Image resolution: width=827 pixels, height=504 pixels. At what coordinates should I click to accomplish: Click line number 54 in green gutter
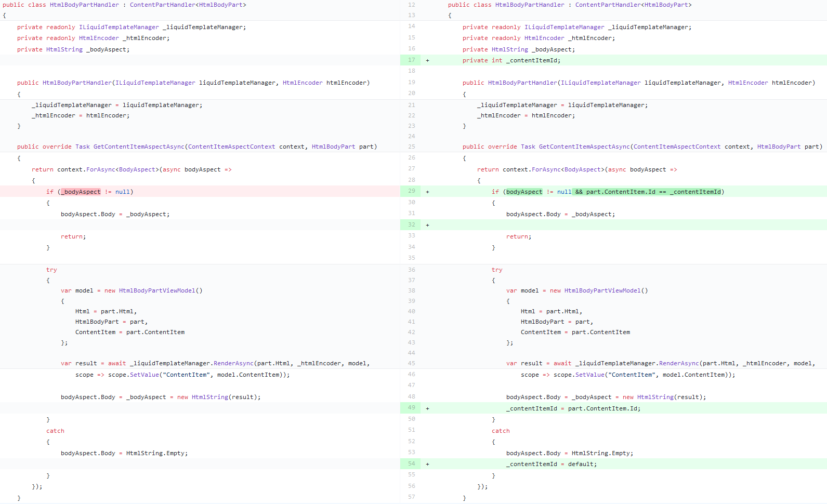[412, 463]
